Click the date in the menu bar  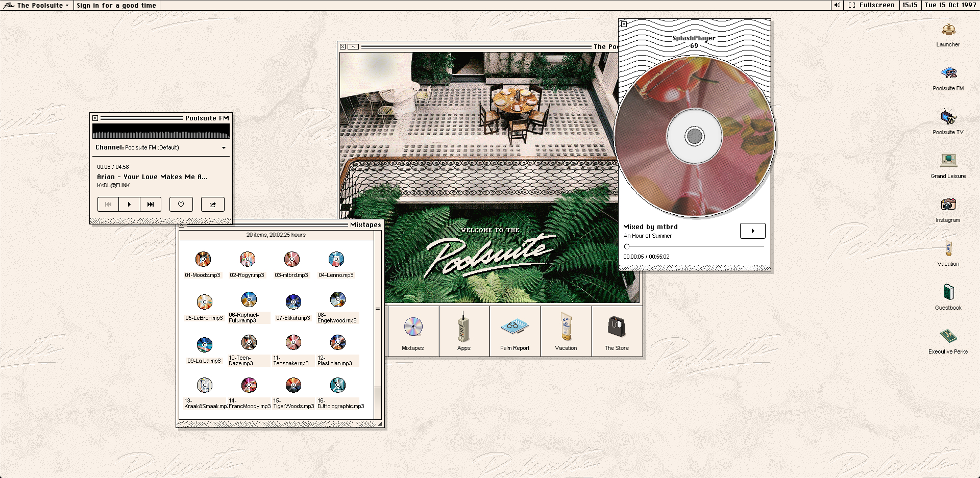point(950,5)
